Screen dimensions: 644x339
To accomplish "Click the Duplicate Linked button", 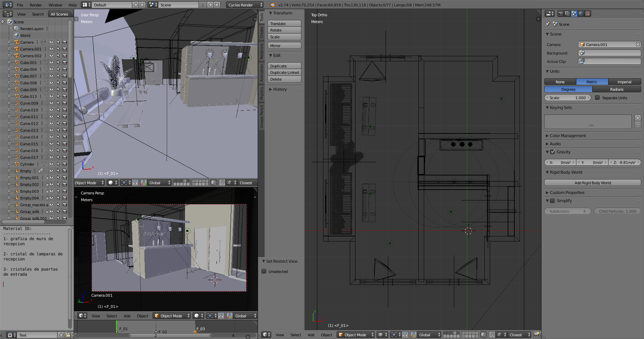I will click(284, 72).
